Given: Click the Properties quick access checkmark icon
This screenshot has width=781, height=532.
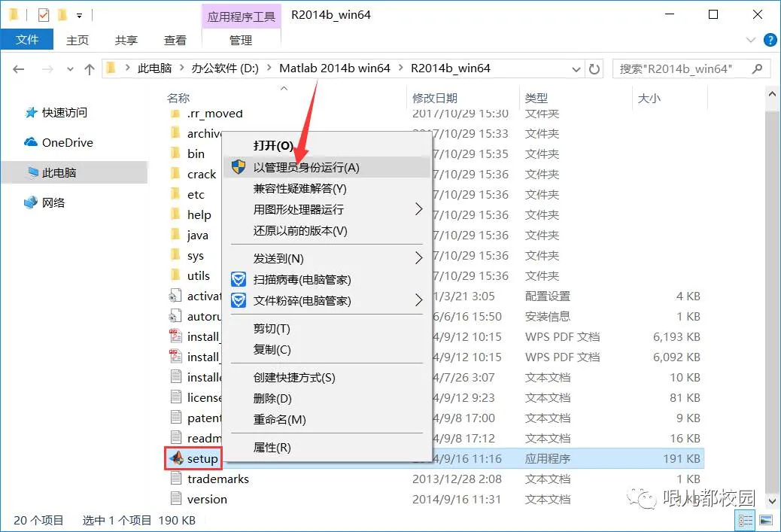Looking at the screenshot, I should coord(44,15).
